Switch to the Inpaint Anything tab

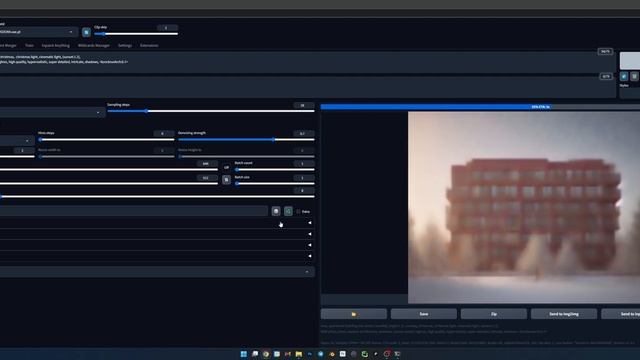56,46
